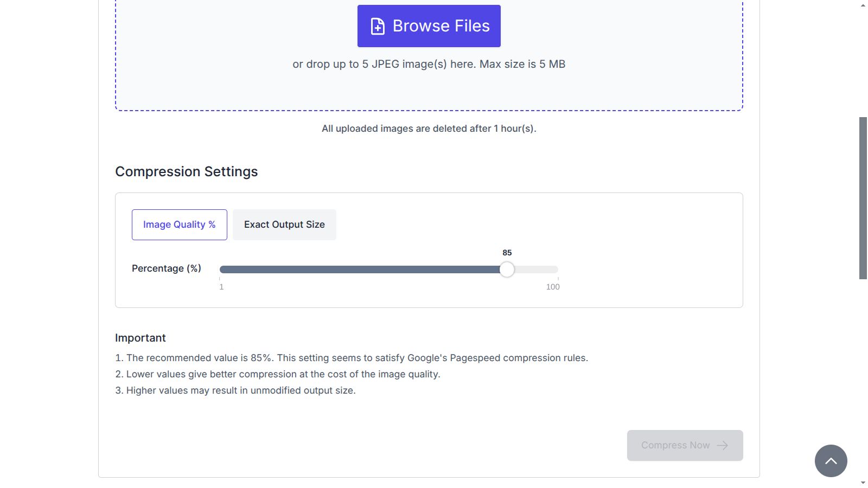The width and height of the screenshot is (868, 488).
Task: Switch to the Exact Output Size tab
Action: (x=284, y=224)
